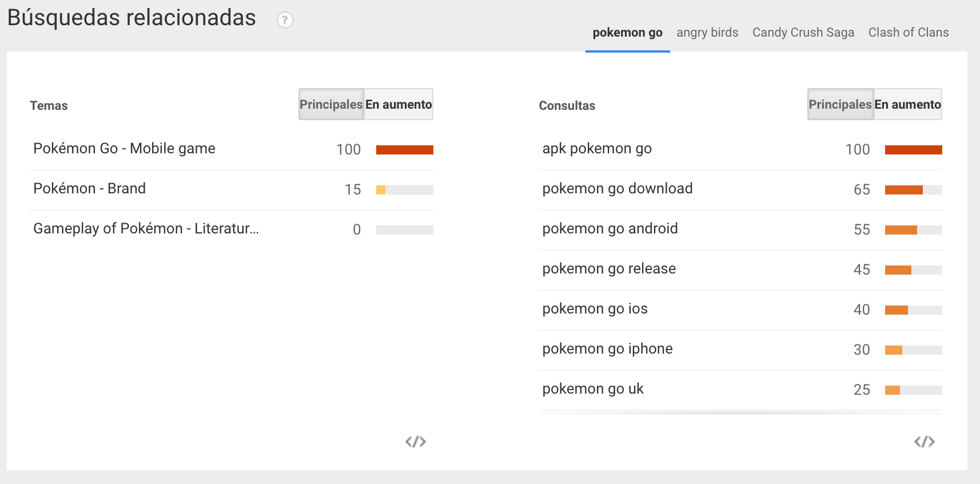Click value 30 beside pokemon go iphone

coord(862,350)
